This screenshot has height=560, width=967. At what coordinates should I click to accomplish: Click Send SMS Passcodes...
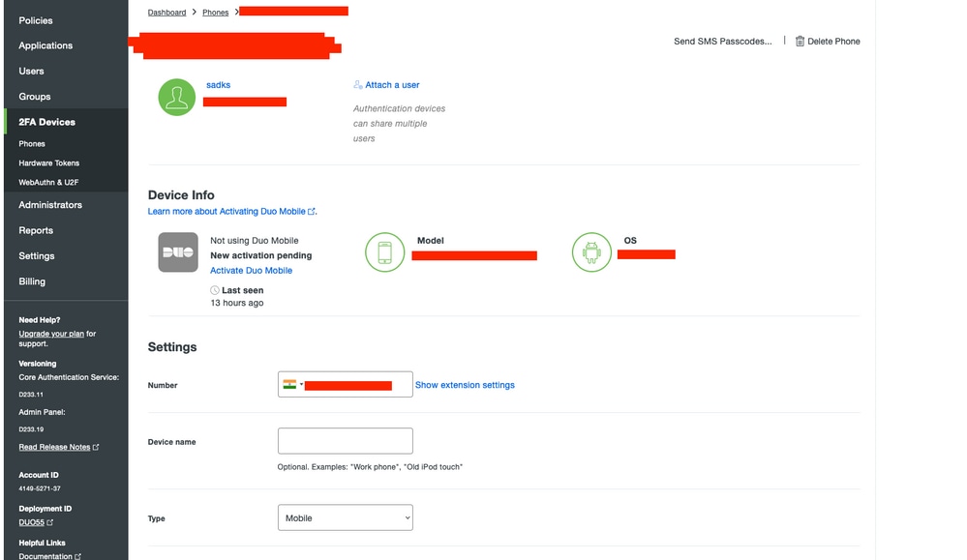click(722, 42)
